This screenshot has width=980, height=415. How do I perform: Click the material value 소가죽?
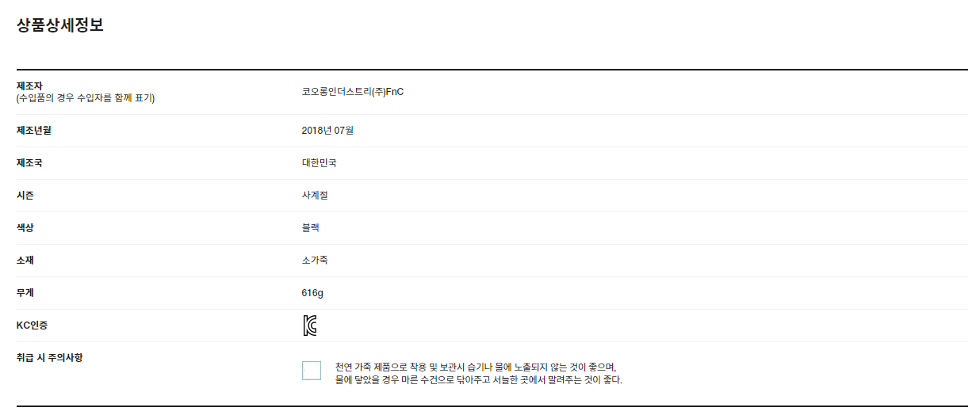(315, 261)
